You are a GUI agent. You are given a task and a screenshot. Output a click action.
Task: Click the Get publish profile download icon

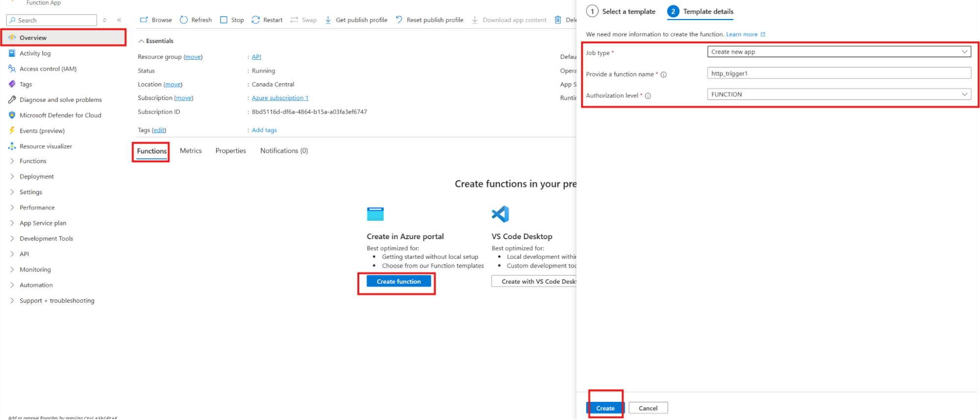click(328, 20)
